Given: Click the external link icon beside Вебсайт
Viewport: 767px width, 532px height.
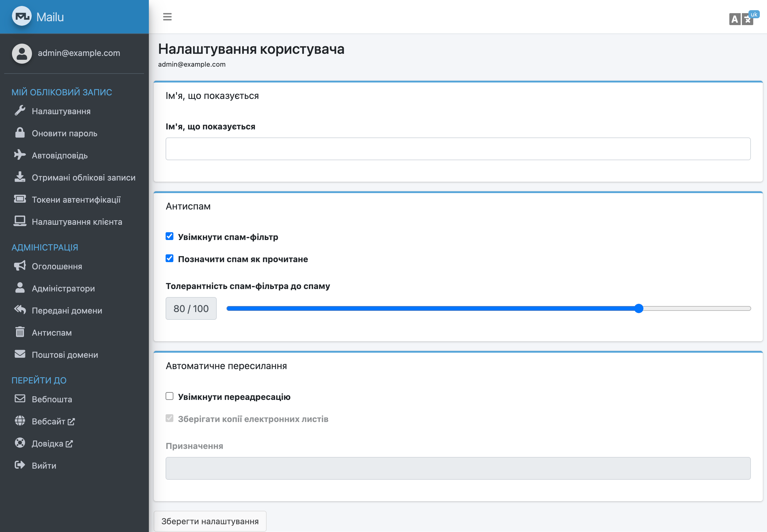Looking at the screenshot, I should pyautogui.click(x=71, y=422).
